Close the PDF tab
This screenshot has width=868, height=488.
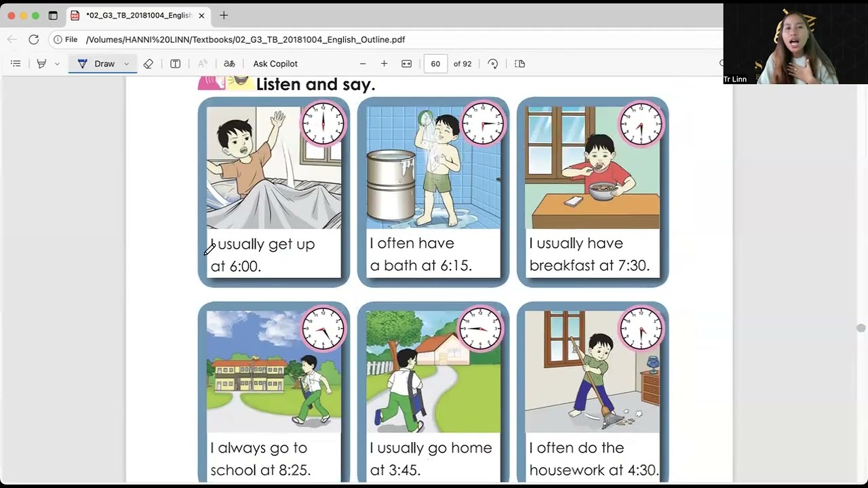click(201, 16)
